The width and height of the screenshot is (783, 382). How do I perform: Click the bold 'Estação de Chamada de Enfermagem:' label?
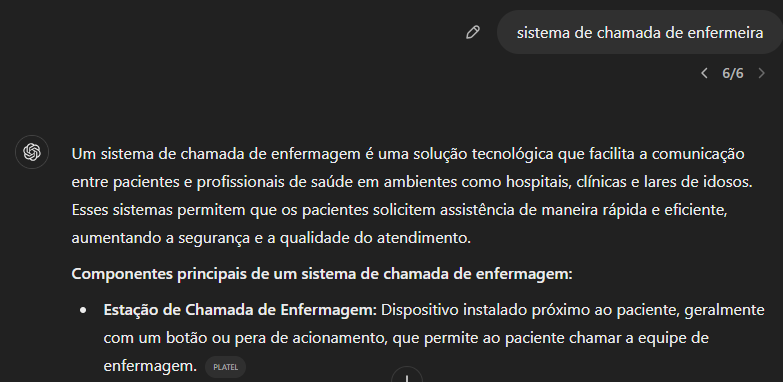240,310
